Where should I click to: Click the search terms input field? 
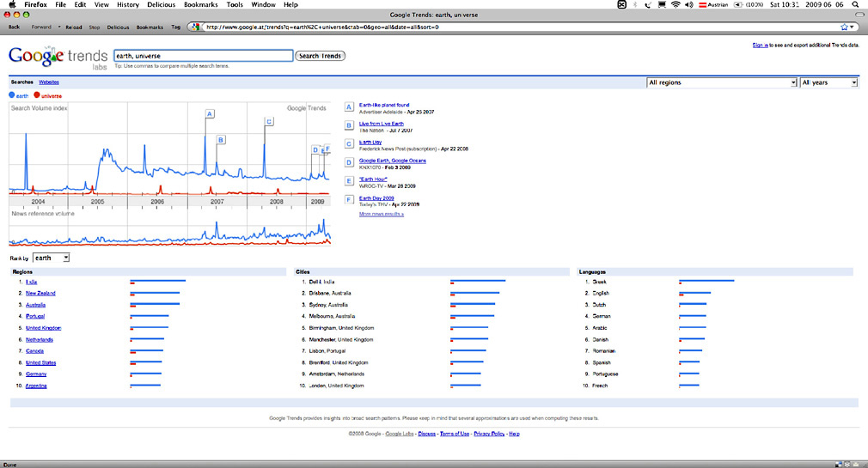[x=203, y=56]
